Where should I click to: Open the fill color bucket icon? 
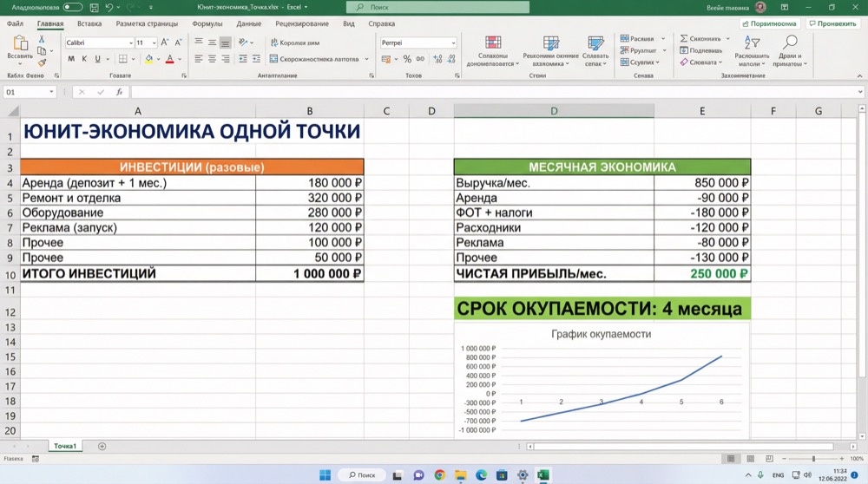click(x=148, y=59)
